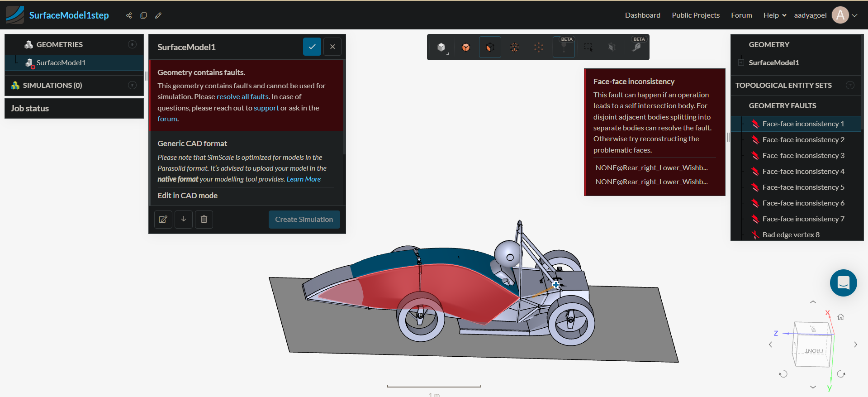The width and height of the screenshot is (868, 397).
Task: Click the edit project name pencil
Action: tap(158, 15)
